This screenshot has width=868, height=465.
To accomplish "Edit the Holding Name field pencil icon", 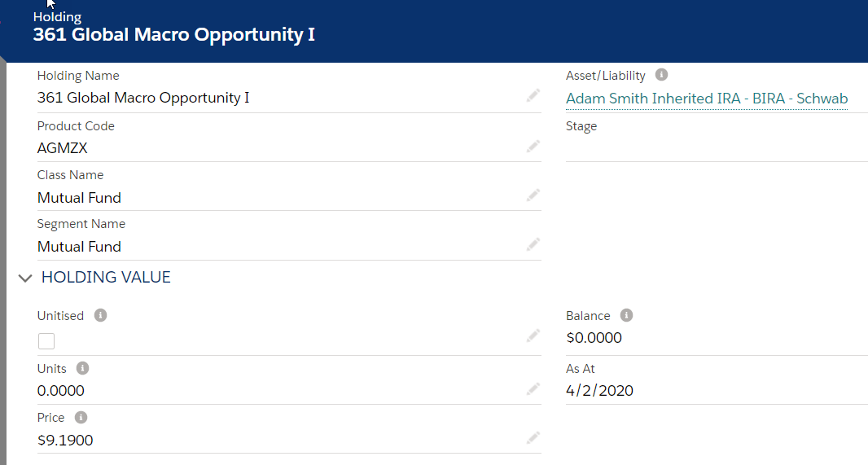I will pos(533,96).
